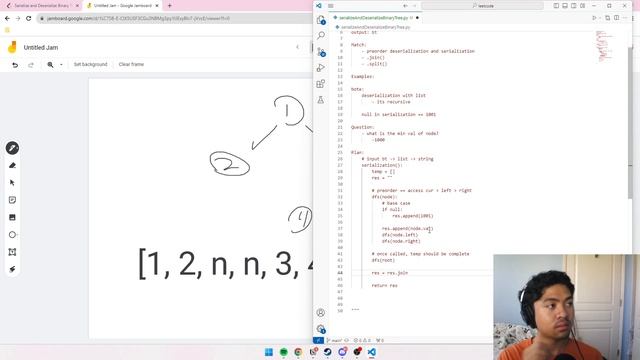The height and width of the screenshot is (360, 640).
Task: Run the Python file with play button
Action: coord(594,18)
